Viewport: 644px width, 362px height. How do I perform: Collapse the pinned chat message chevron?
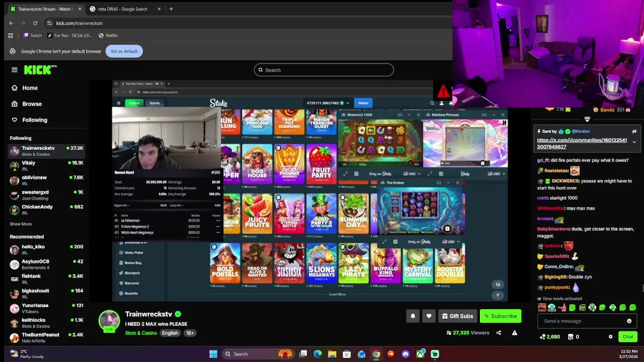[x=634, y=142]
